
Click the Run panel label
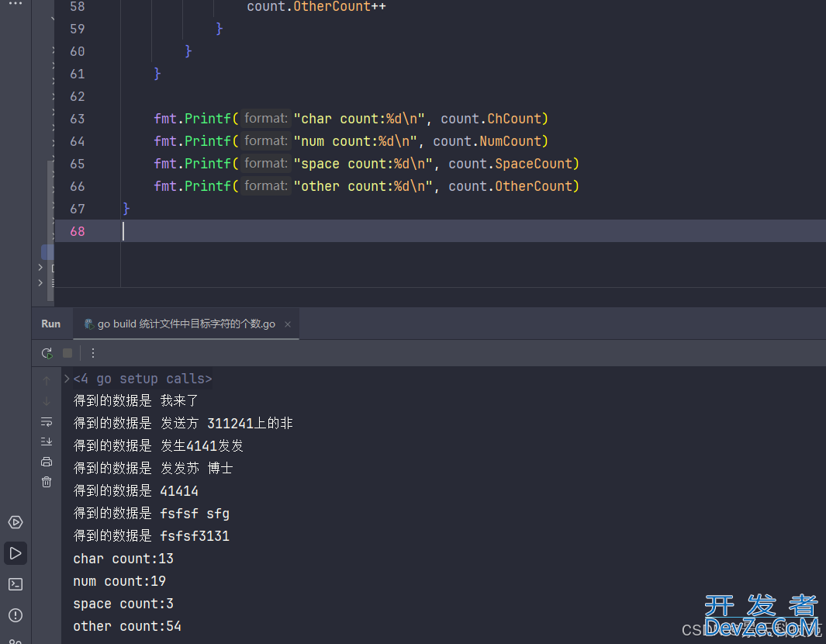pos(51,324)
